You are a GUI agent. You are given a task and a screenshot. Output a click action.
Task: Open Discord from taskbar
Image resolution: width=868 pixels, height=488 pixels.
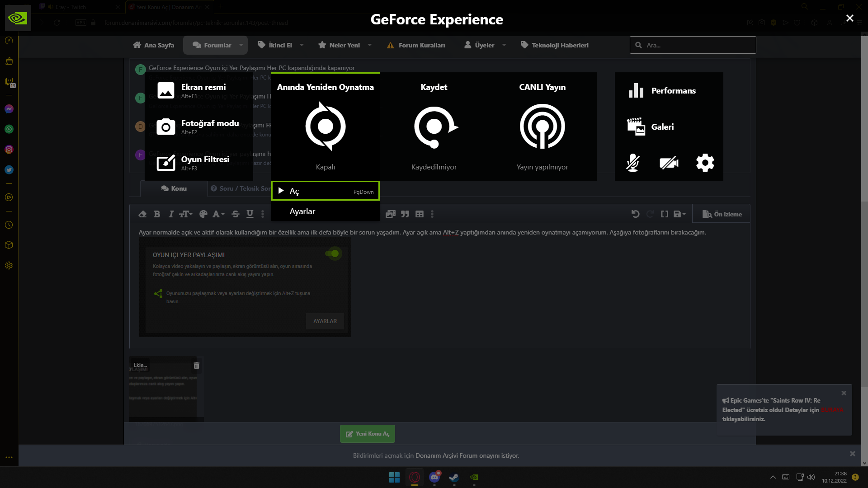point(434,477)
